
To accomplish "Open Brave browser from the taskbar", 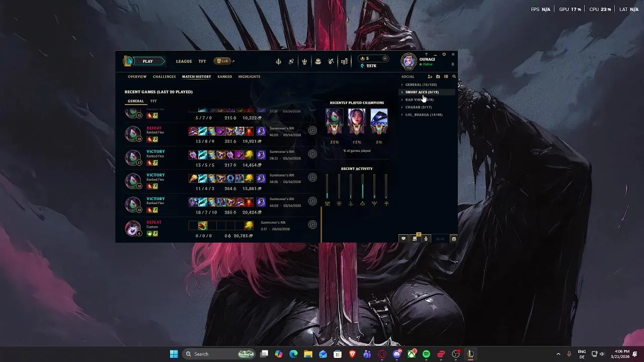I will tap(352, 354).
